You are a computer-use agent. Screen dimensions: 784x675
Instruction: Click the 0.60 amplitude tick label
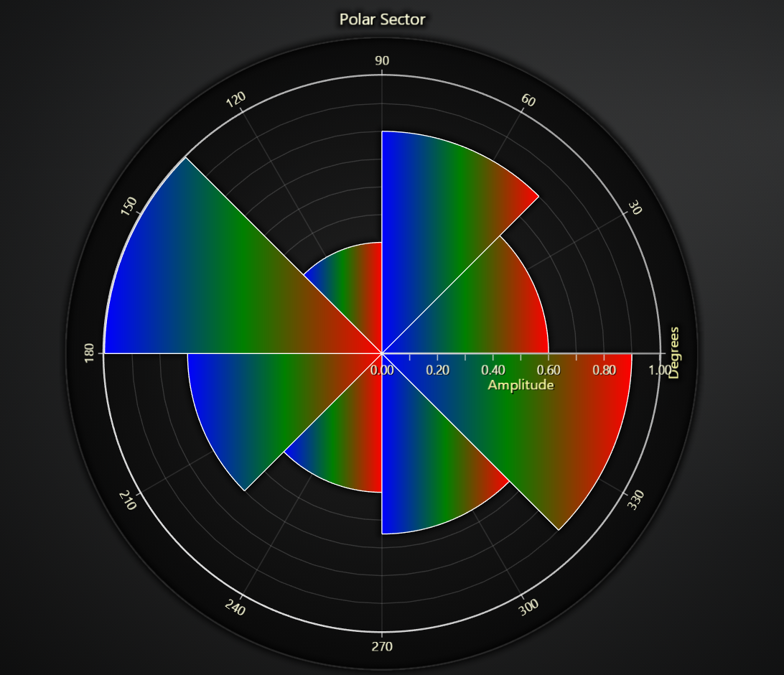[x=549, y=370]
